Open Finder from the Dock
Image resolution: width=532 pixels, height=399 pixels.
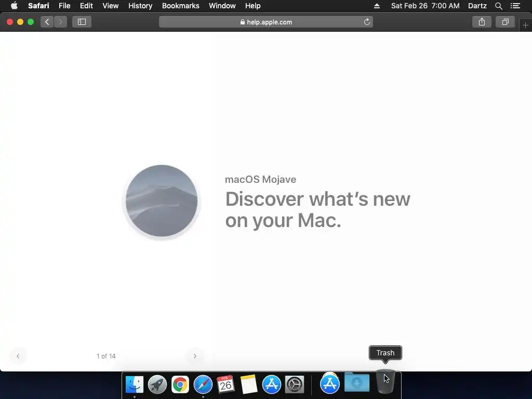click(135, 384)
